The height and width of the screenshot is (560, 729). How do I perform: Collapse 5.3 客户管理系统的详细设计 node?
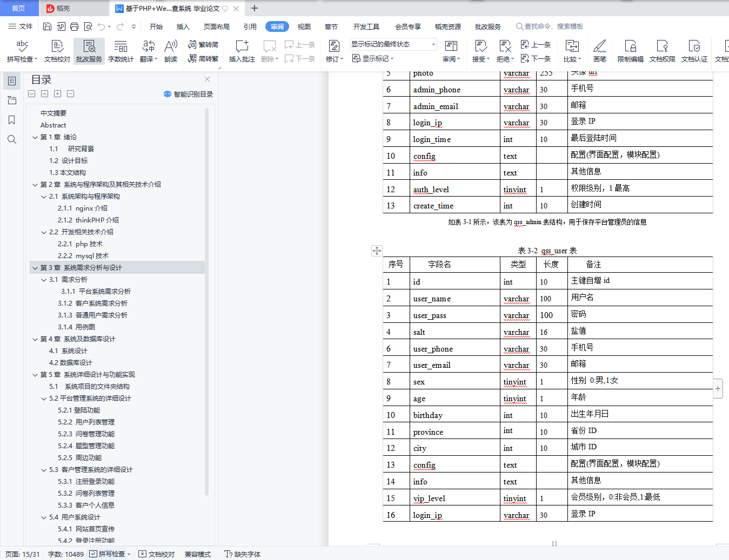click(x=44, y=470)
